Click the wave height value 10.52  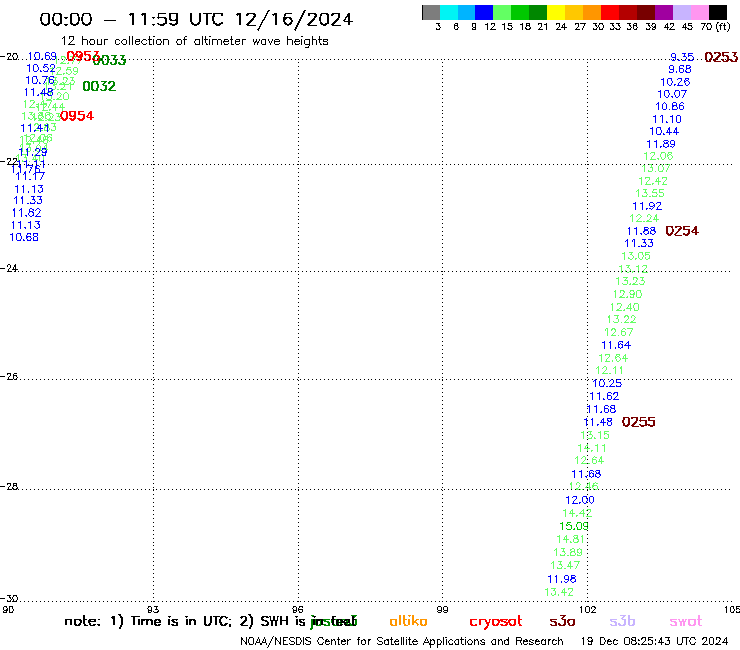[x=41, y=68]
